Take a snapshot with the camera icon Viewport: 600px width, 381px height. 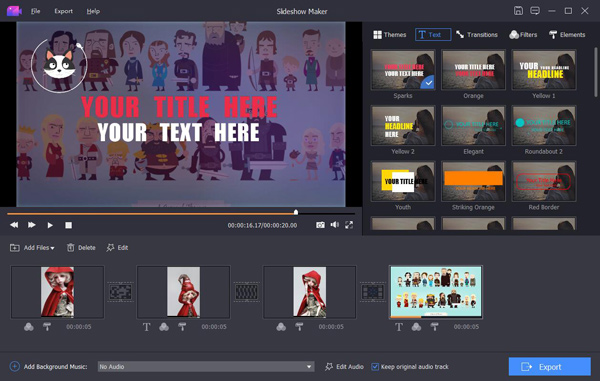(x=320, y=225)
